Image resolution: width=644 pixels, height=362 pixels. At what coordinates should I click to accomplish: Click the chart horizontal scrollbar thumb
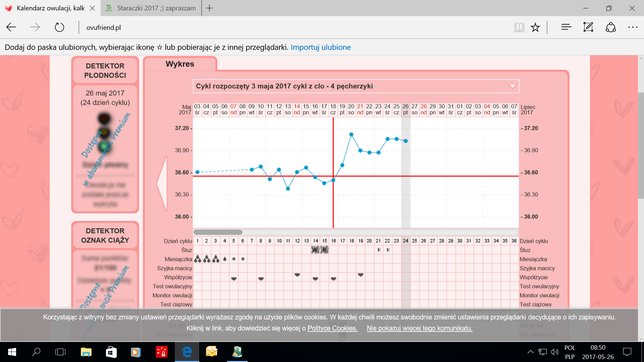tap(218, 232)
